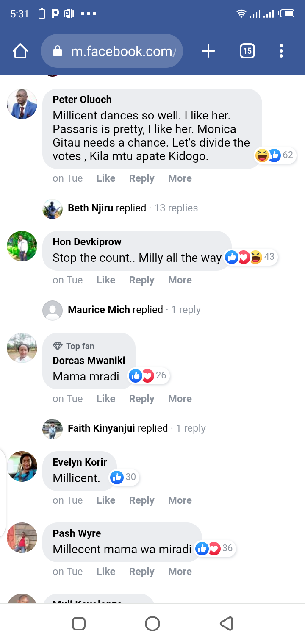The height and width of the screenshot is (644, 305).
Task: Reply to Peter Oluoch's comment
Action: (141, 178)
